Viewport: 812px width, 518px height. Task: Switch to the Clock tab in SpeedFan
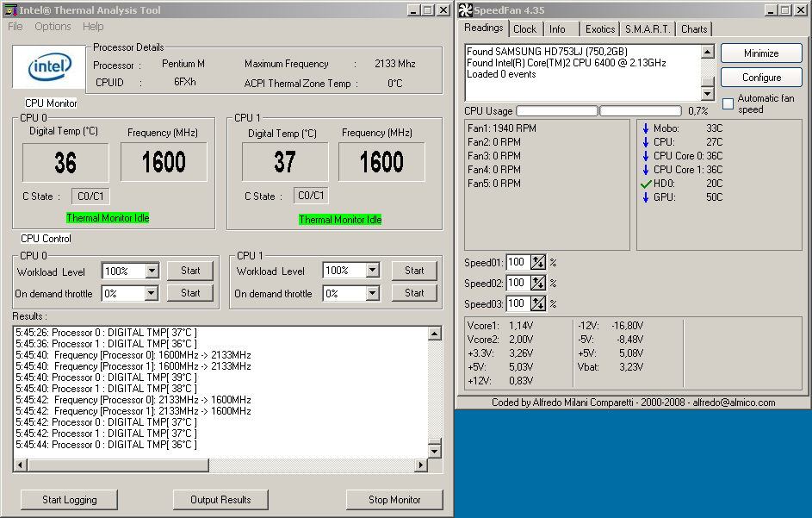[524, 29]
